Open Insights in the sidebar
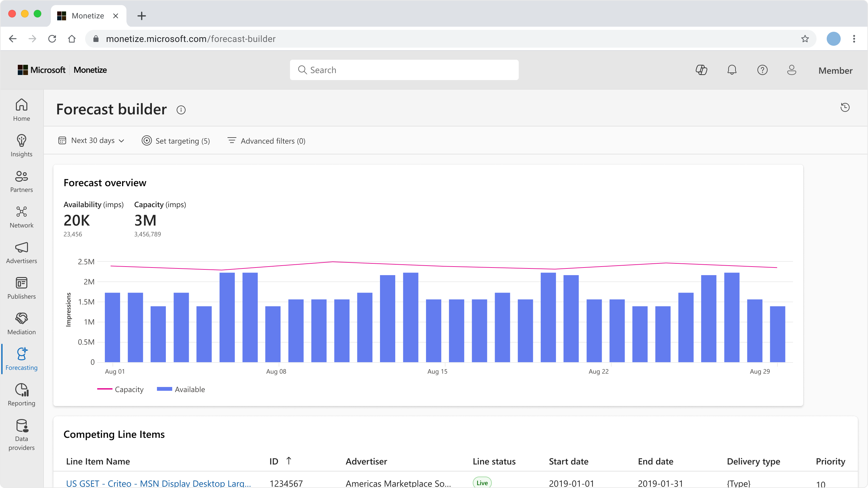Image resolution: width=868 pixels, height=488 pixels. (x=22, y=146)
